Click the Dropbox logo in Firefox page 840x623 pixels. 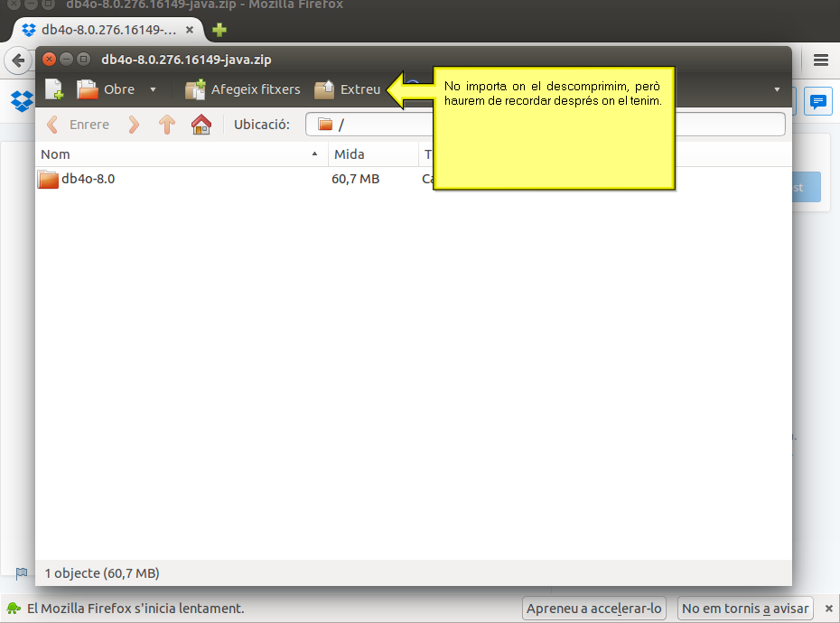22,101
